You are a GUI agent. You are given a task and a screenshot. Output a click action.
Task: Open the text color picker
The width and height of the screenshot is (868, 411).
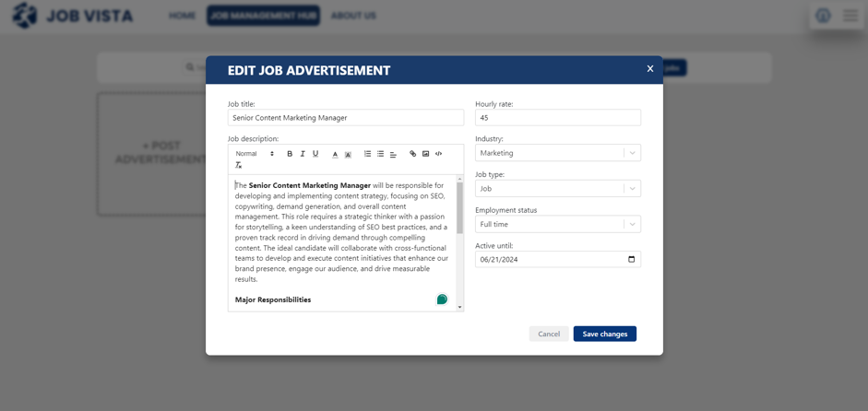[x=335, y=154]
